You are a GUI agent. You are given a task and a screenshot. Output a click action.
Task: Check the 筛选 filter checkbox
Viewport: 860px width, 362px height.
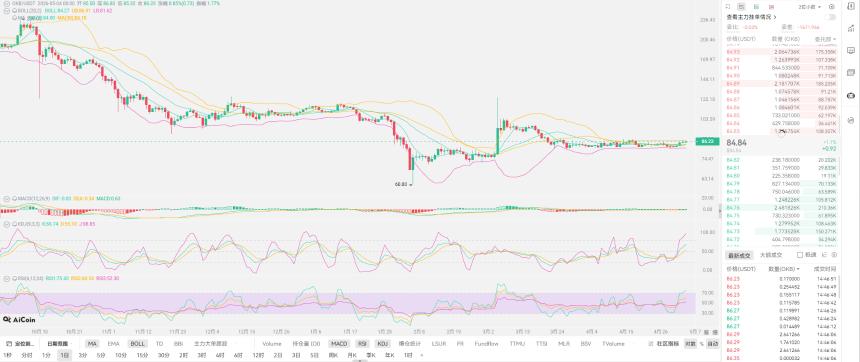(x=800, y=255)
